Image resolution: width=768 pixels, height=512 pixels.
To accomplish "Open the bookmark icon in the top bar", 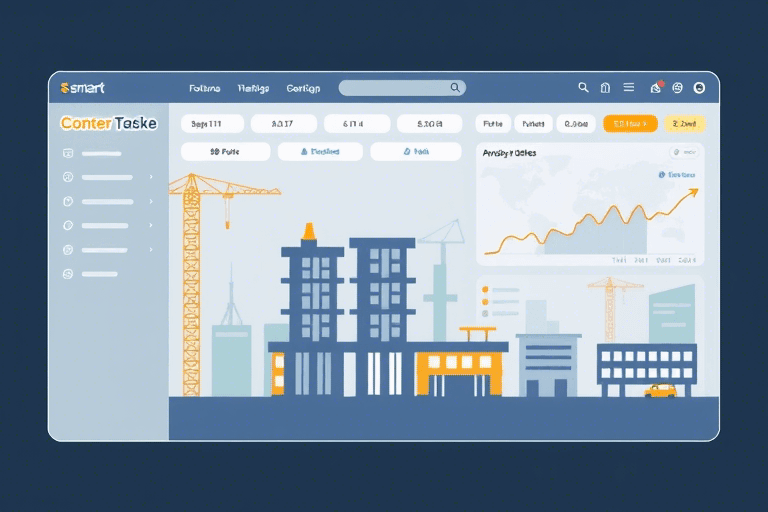I will coord(605,88).
